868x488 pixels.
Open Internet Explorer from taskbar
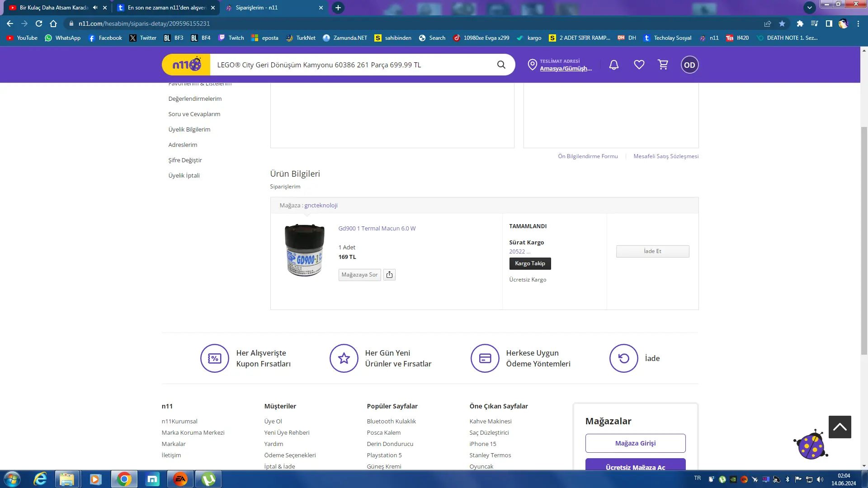40,479
